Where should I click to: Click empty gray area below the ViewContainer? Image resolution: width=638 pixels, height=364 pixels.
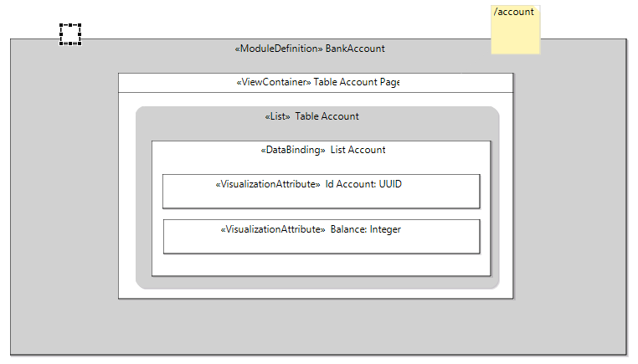316,326
